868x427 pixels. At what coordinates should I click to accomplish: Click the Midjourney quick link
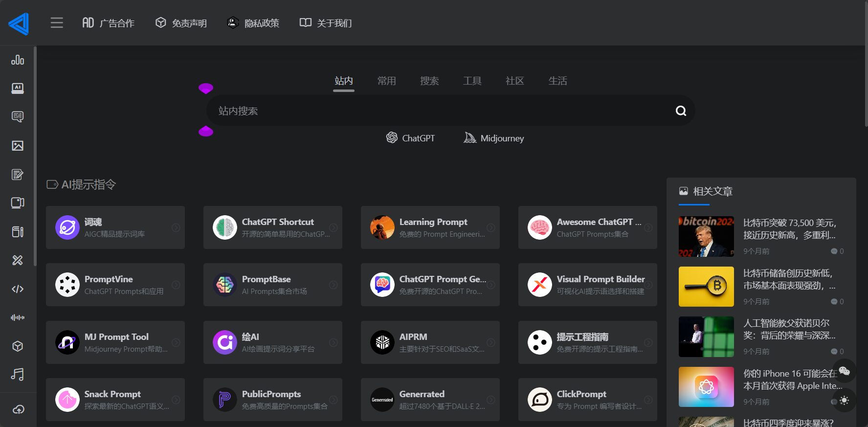pyautogui.click(x=494, y=138)
